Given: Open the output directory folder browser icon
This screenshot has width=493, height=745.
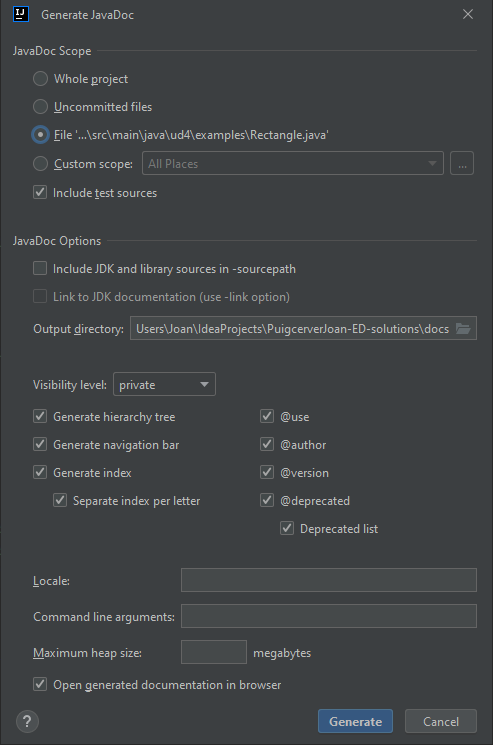Looking at the screenshot, I should [463, 329].
